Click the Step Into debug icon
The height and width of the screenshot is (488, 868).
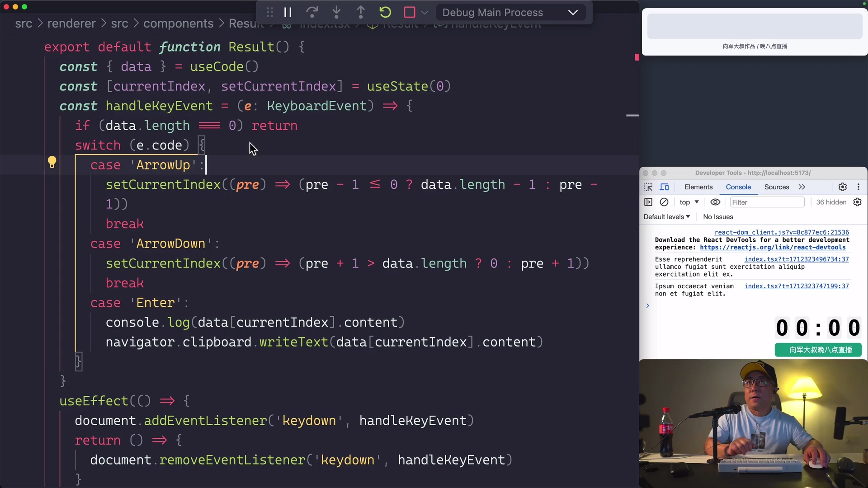[337, 12]
